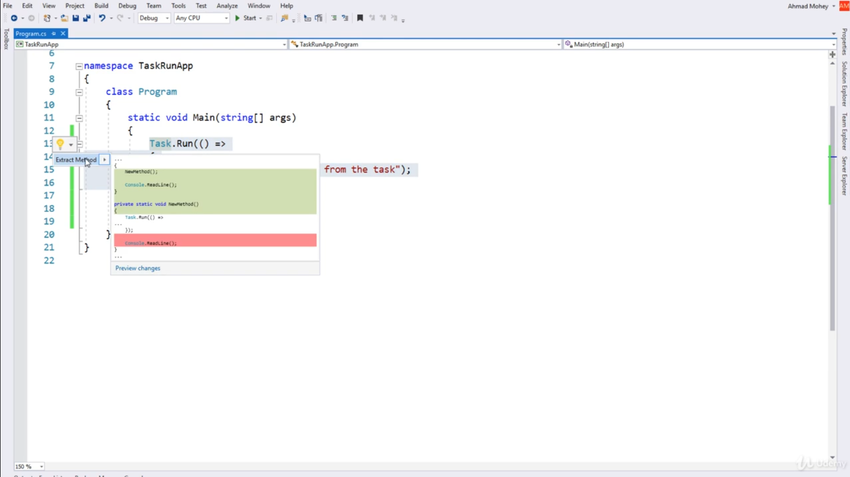Viewport: 850px width, 477px height.
Task: Open the Server Explorer side tab
Action: [x=844, y=176]
